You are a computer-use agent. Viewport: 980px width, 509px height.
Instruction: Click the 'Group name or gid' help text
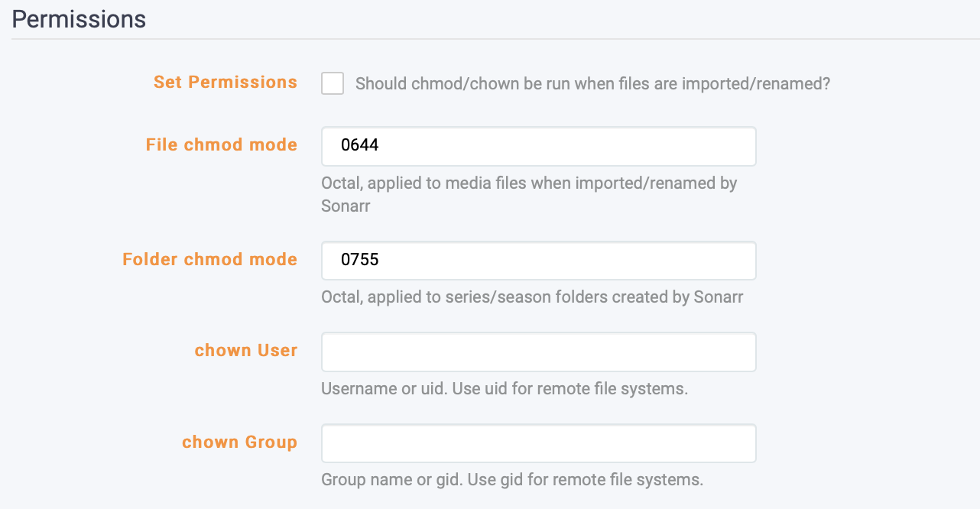[x=511, y=480]
